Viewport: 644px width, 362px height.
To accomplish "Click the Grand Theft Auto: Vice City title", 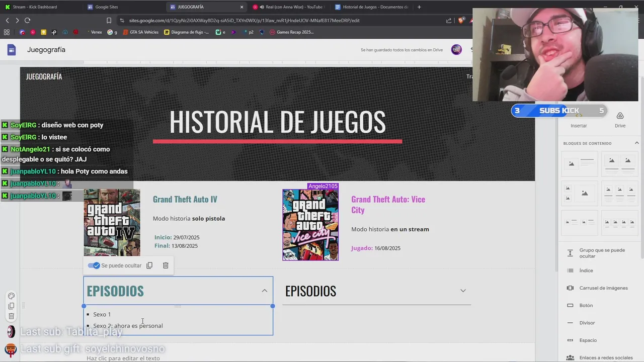I will point(388,205).
